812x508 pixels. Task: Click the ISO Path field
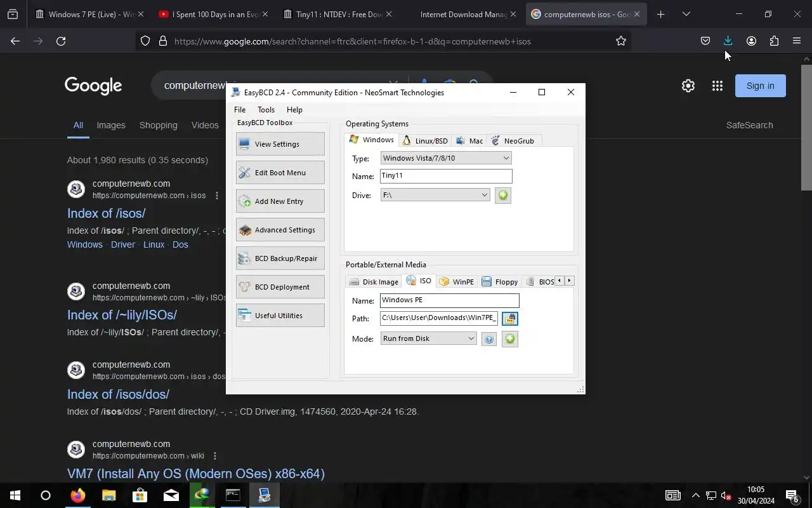coord(439,318)
